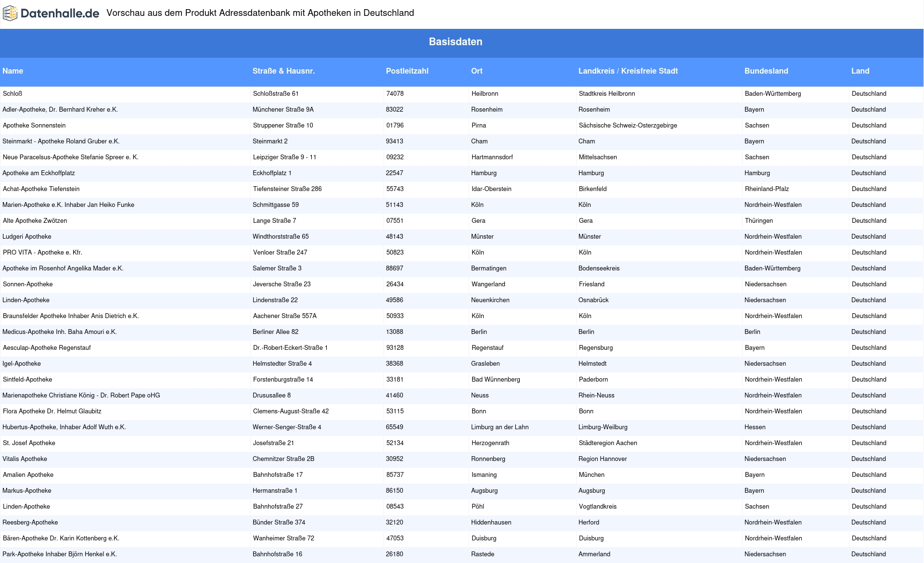Click the Sächsische Schweiz-Osterzgebirge district cell
The height and width of the screenshot is (563, 924).
click(x=628, y=126)
